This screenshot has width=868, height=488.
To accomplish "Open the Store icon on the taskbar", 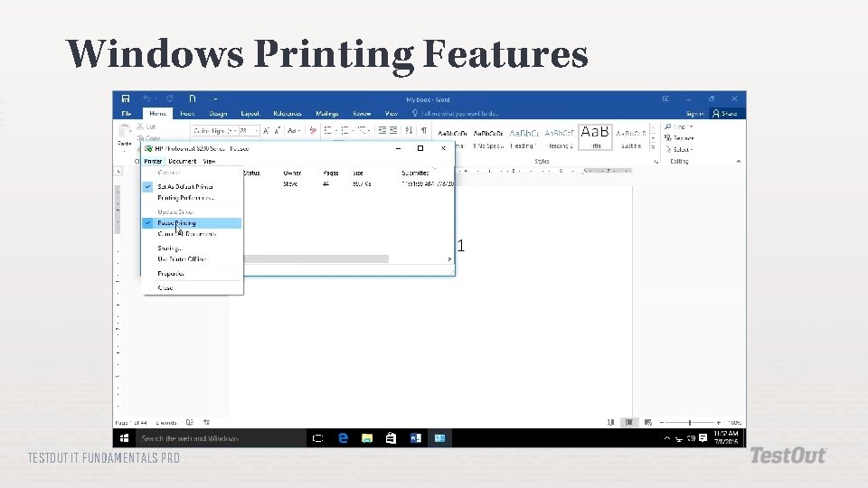I will coord(391,438).
